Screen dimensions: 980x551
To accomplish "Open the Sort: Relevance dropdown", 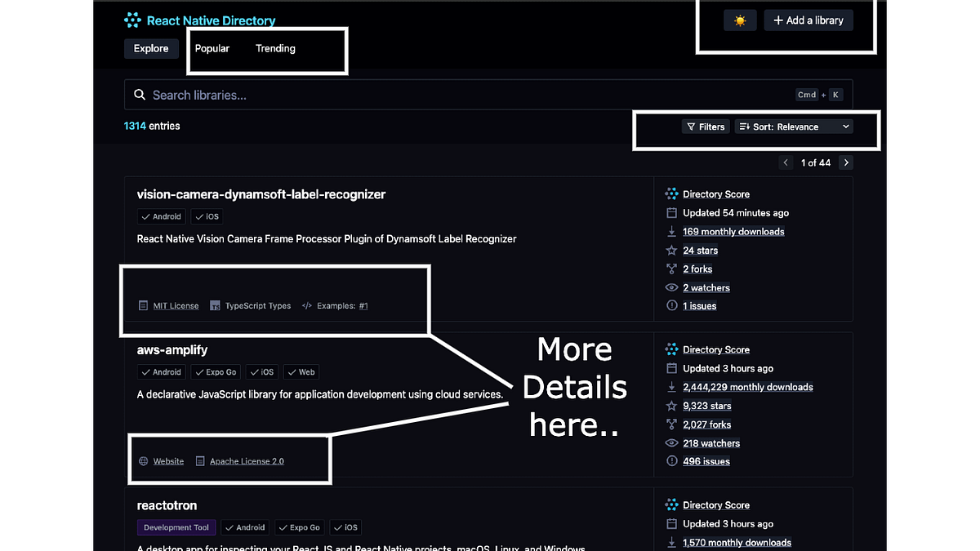I will [x=793, y=127].
